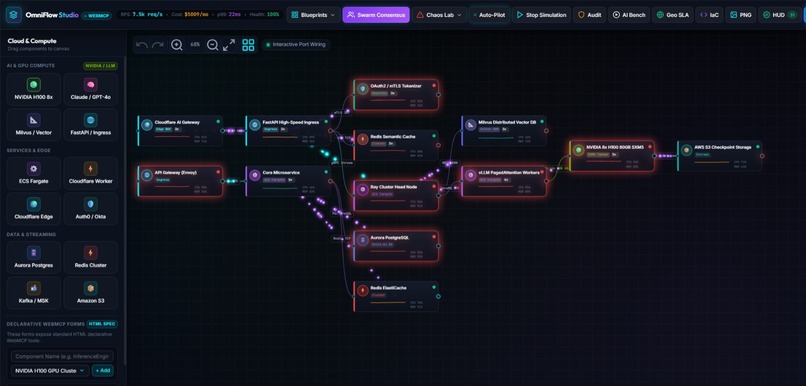Click the WEBMCP badge

(x=96, y=15)
